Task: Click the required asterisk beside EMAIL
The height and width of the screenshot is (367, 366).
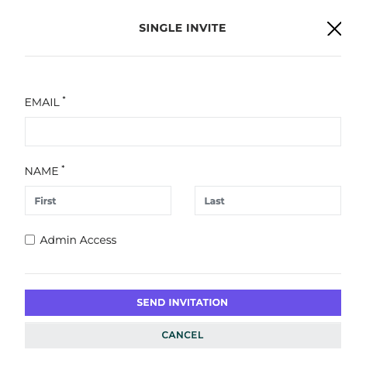Action: click(x=64, y=98)
